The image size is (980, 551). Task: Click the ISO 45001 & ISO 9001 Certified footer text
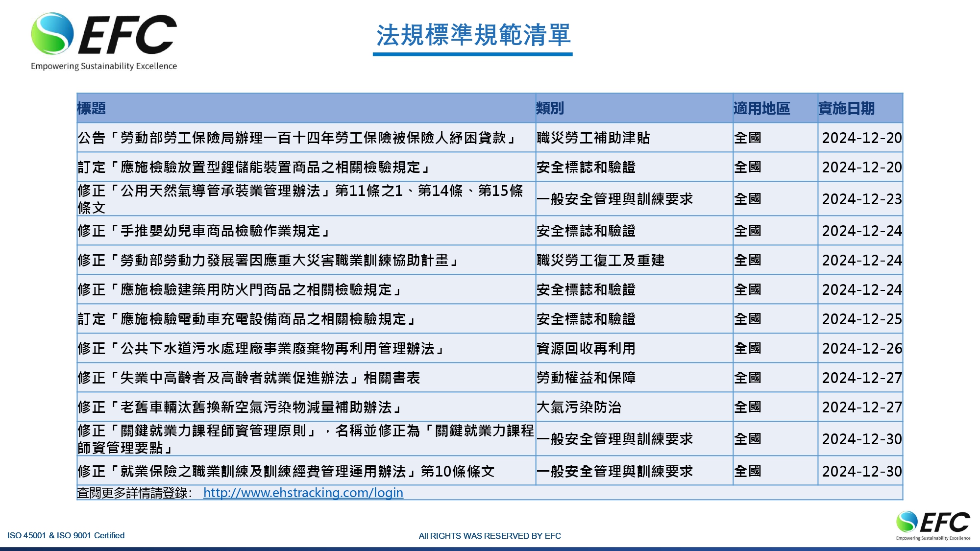(x=66, y=535)
